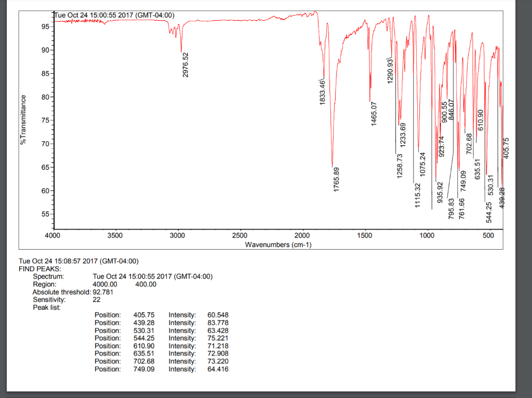Click the Peak list label
Screen dimensions: 532x398
46,307
